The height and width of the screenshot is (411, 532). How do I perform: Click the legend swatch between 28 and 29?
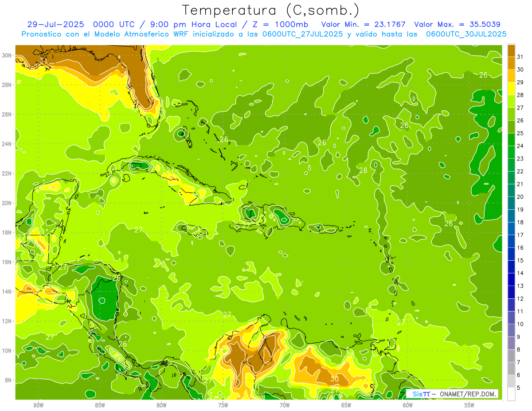tap(511, 88)
